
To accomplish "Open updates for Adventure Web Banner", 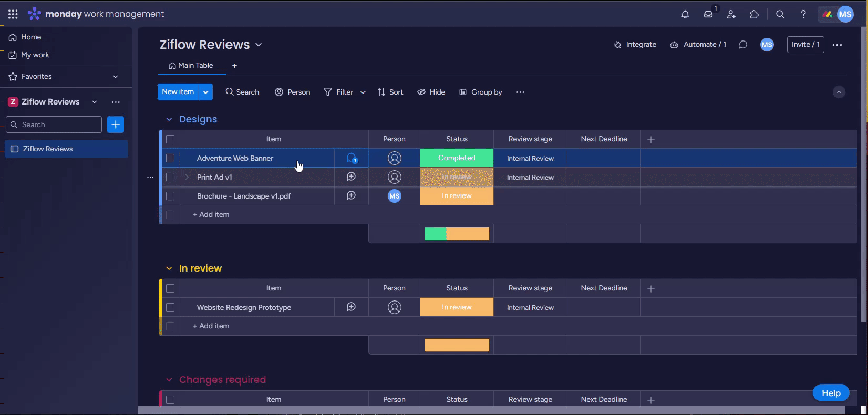I will tap(352, 158).
